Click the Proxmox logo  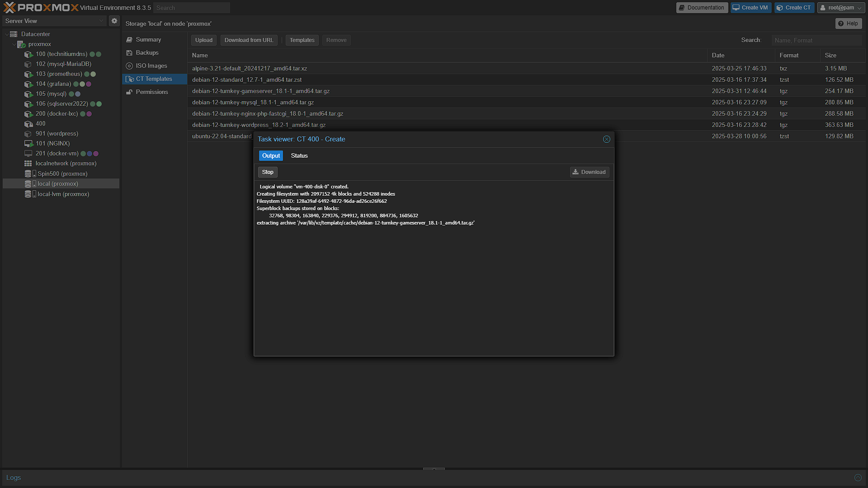41,8
